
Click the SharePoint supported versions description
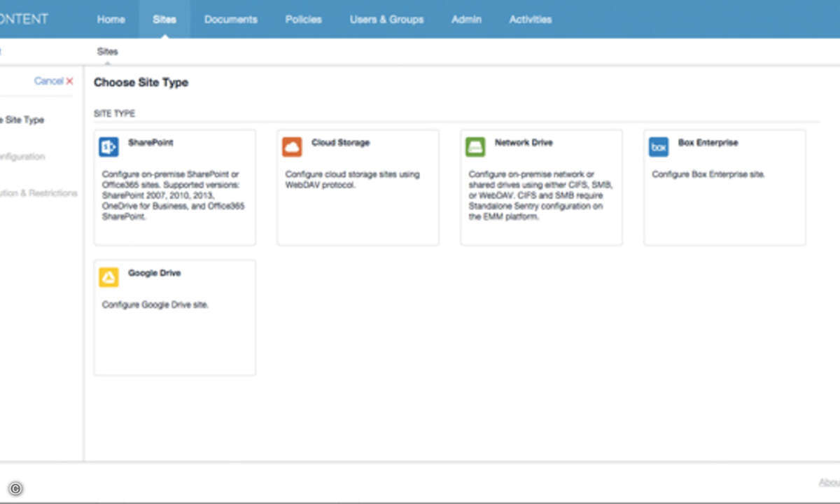pyautogui.click(x=174, y=195)
